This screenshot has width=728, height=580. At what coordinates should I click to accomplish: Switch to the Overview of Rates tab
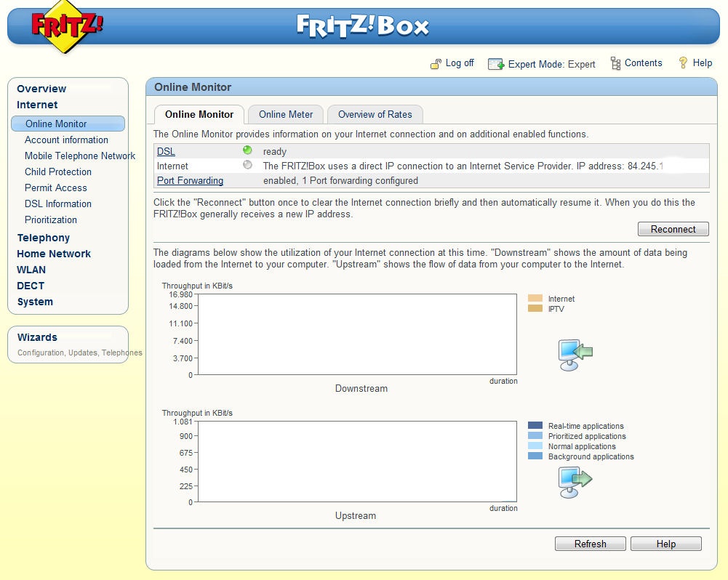point(375,114)
